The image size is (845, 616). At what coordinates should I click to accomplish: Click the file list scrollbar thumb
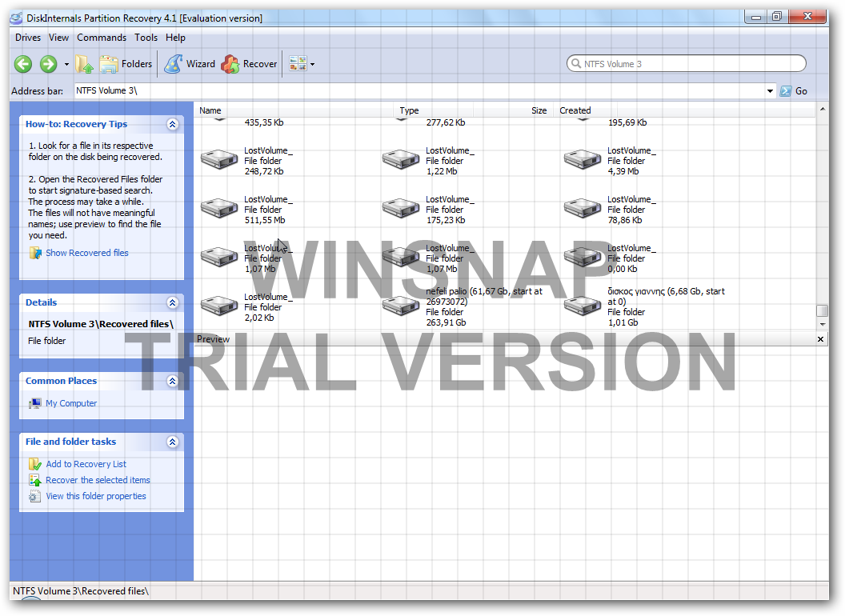coord(823,311)
